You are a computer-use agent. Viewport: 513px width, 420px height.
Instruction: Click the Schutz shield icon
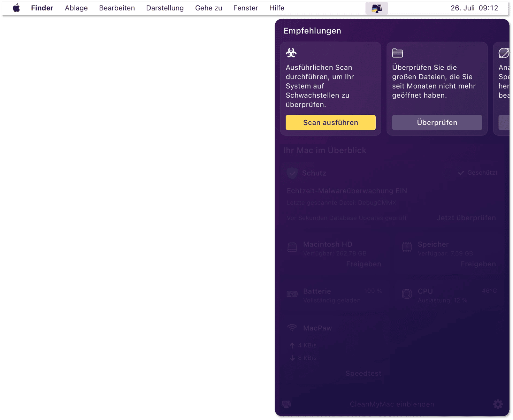coord(292,173)
